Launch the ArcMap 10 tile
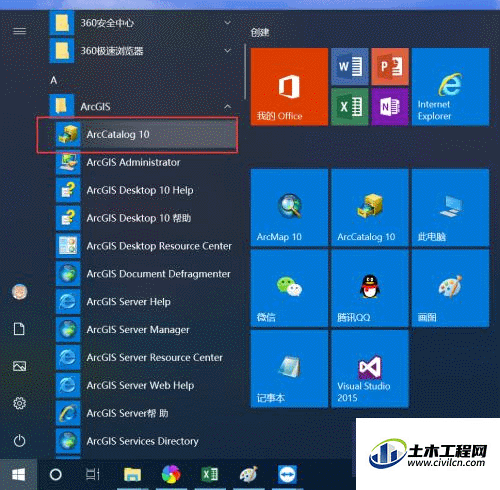Image resolution: width=500 pixels, height=490 pixels. tap(289, 208)
